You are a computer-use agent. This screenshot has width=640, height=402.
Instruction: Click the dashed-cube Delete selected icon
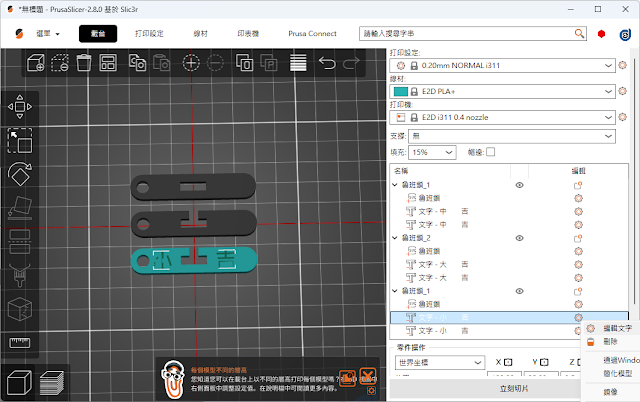pos(60,63)
